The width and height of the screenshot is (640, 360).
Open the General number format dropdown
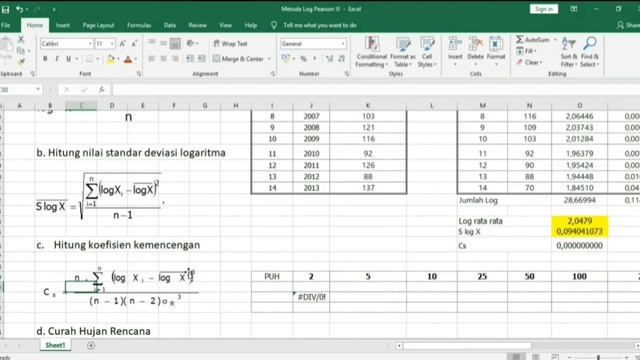tap(343, 43)
